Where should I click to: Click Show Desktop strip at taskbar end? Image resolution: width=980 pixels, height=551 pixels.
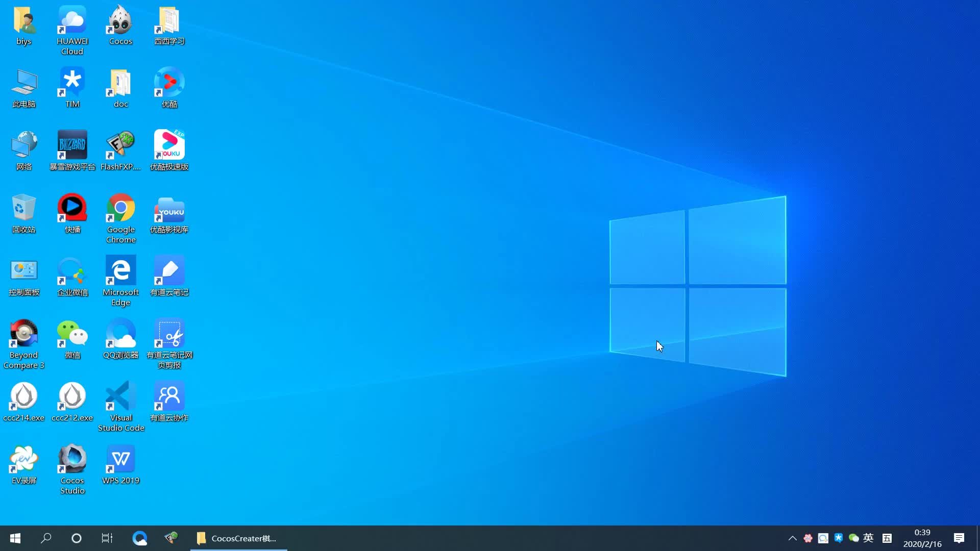978,538
